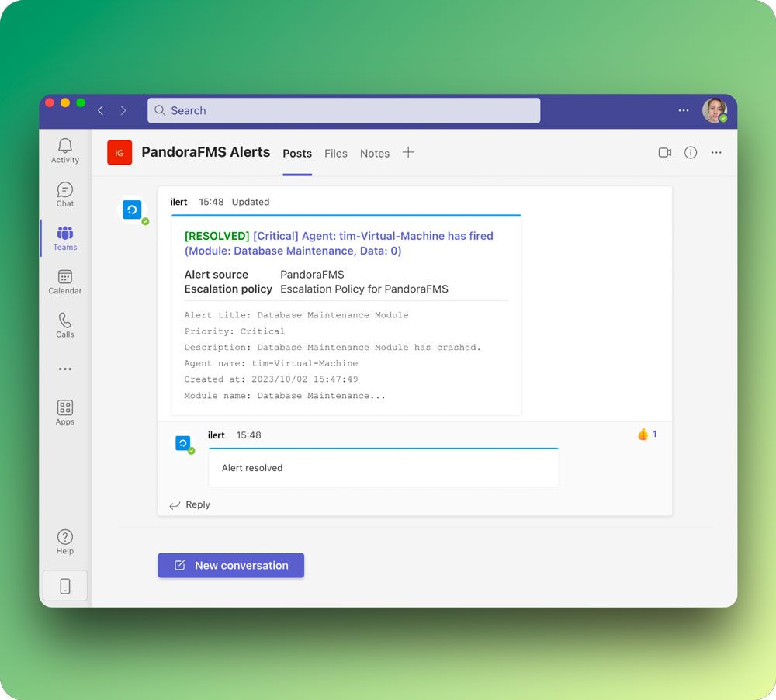This screenshot has height=700, width=776.
Task: Click the 'Updated' label on the post
Action: pos(251,202)
